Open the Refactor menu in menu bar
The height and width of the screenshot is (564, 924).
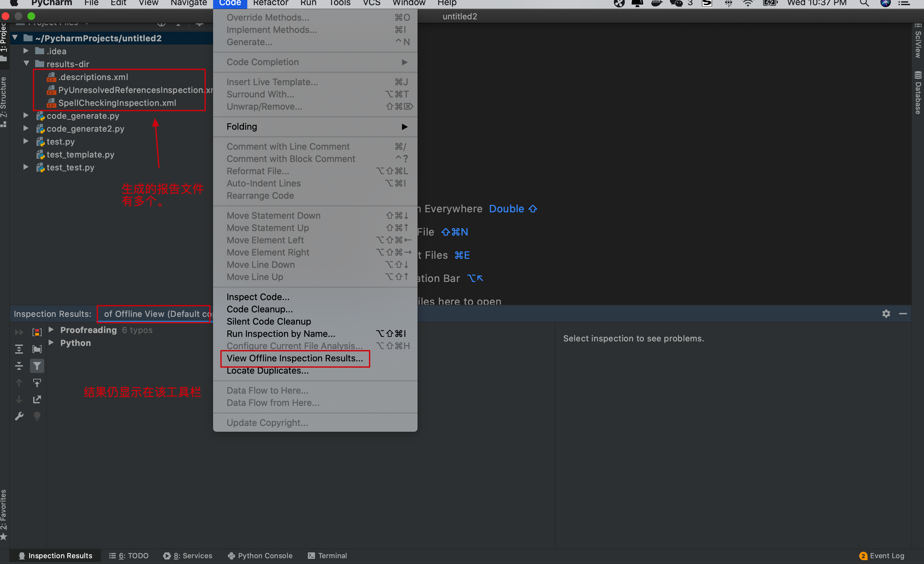click(270, 3)
